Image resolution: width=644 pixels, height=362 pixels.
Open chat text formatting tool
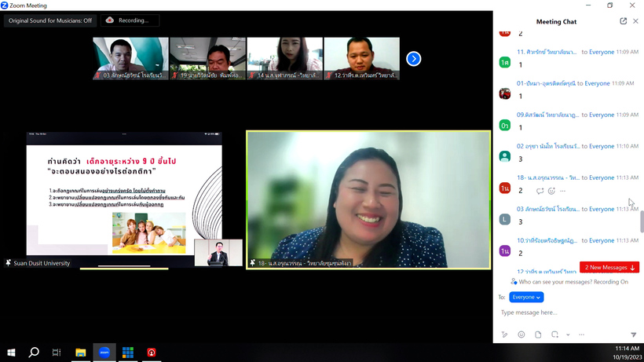505,335
